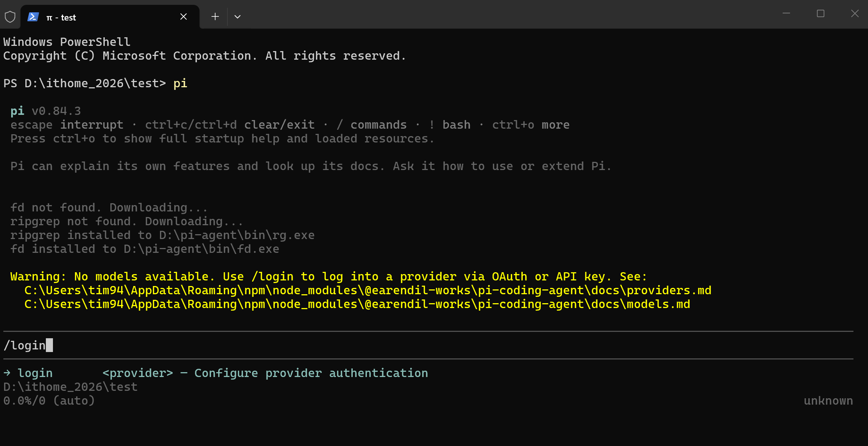Click the '0.0%/0 (auto)' status text
The height and width of the screenshot is (446, 868).
49,401
